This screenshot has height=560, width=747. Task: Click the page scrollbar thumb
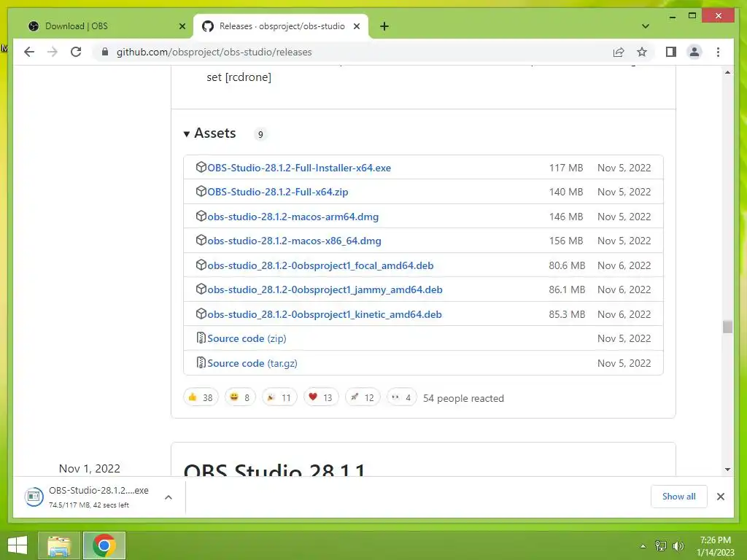coord(727,327)
